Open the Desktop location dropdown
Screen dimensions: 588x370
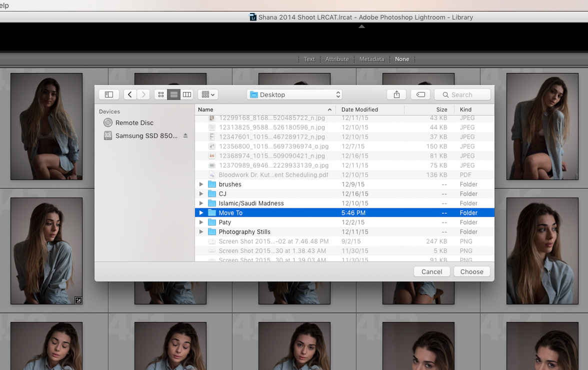click(294, 94)
